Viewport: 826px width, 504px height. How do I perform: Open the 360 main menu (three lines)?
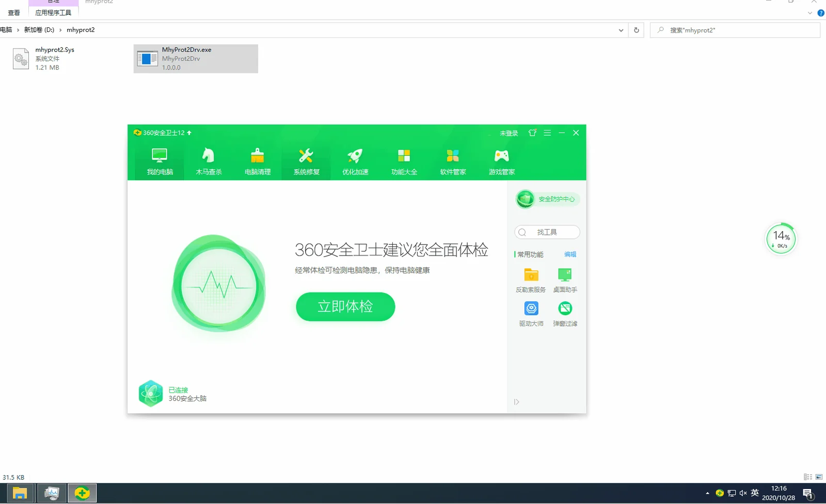(547, 133)
